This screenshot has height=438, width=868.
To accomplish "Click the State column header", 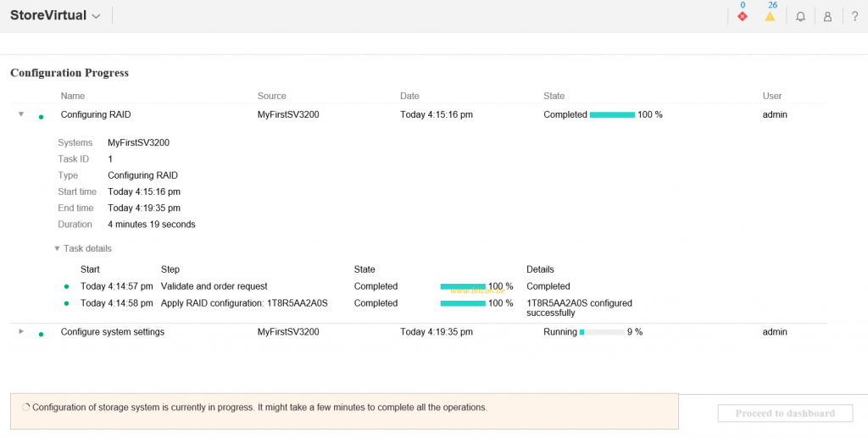I will tap(554, 96).
